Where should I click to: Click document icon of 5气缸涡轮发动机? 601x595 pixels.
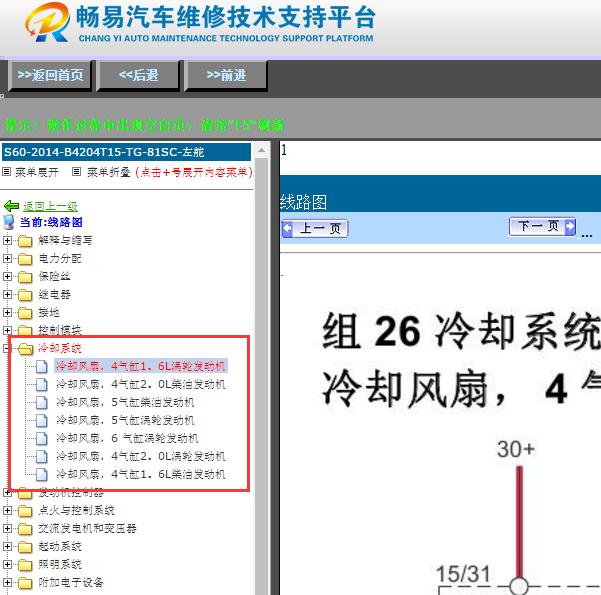(42, 421)
